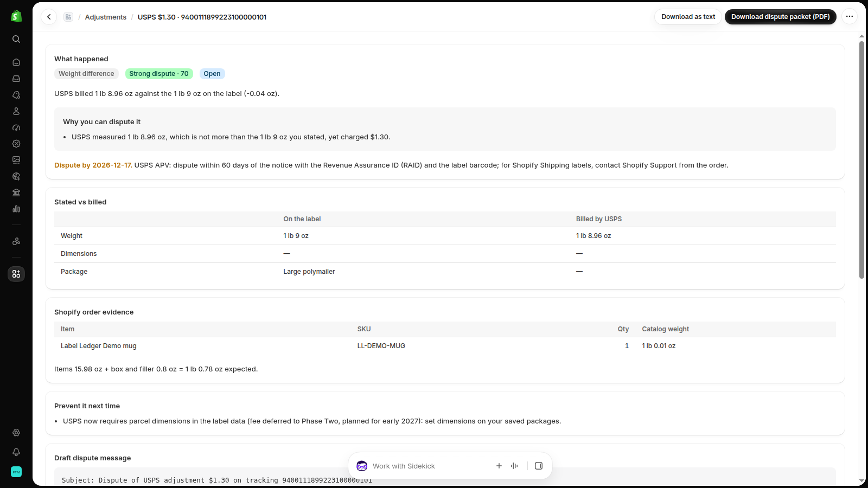This screenshot has width=868, height=488.
Task: Open Orders inbox icon in sidebar
Action: tap(16, 79)
